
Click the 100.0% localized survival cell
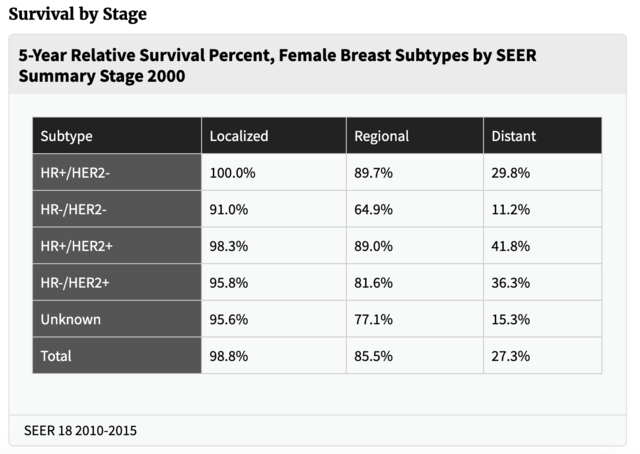pos(274,172)
